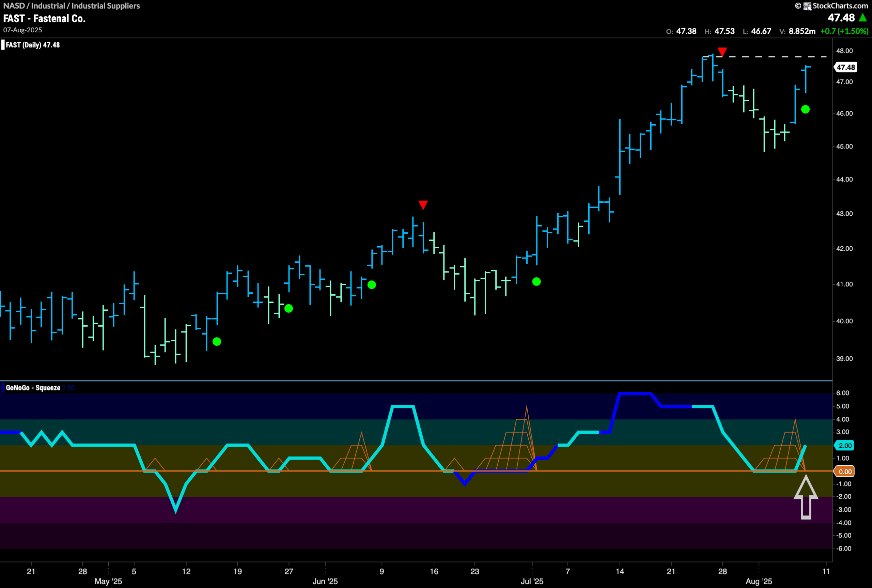Click the volume value 8.852m

pos(802,31)
